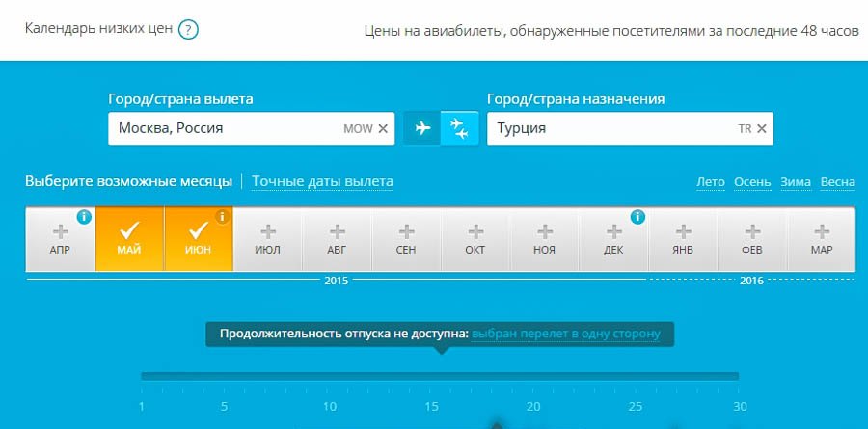Choose the Лето season shortcut
This screenshot has height=429, width=868.
pyautogui.click(x=710, y=182)
